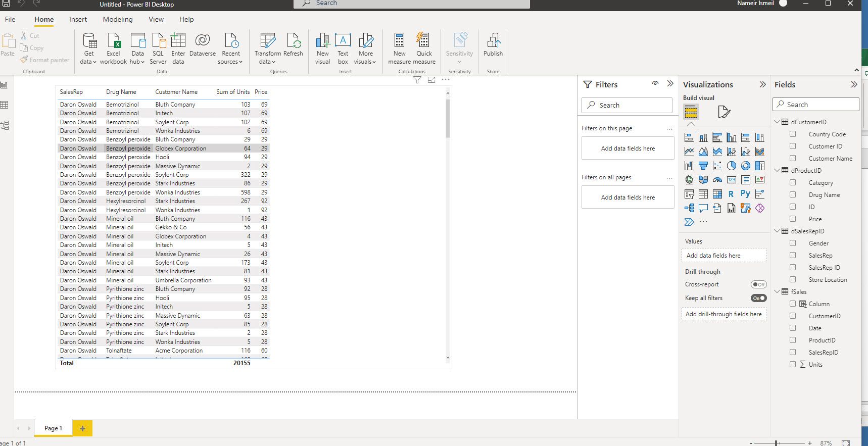
Task: Open the Get data source picker
Action: [89, 48]
